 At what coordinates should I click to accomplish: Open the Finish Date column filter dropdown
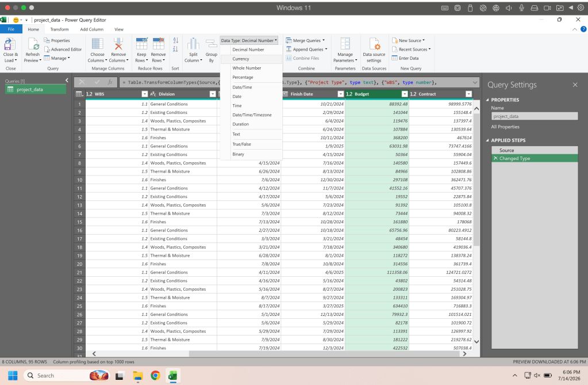point(340,94)
